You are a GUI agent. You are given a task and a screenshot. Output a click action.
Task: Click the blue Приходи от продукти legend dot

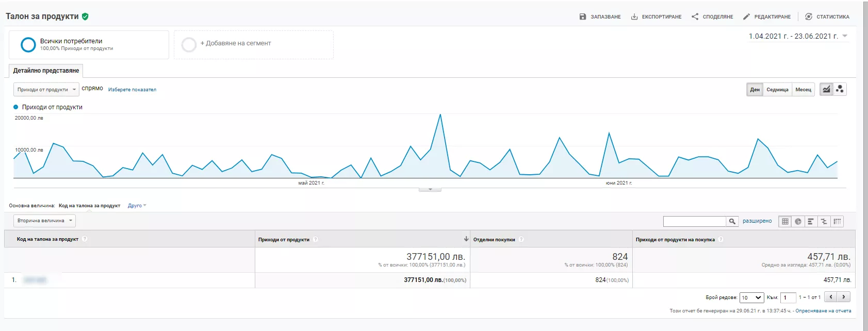[x=15, y=107]
